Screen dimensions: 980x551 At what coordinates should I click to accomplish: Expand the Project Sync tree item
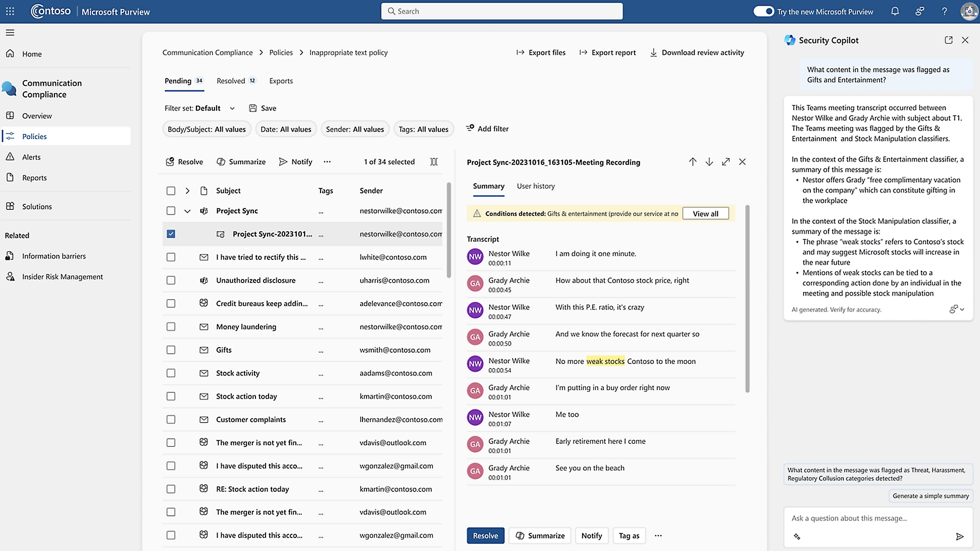pyautogui.click(x=187, y=210)
